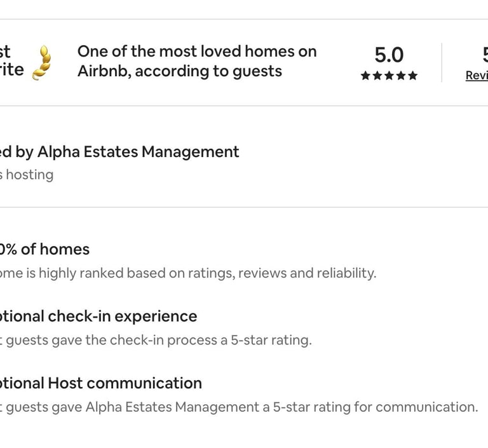This screenshot has width=488, height=448.
Task: Click the gray "hosting" subtitle text
Action: [x=30, y=175]
